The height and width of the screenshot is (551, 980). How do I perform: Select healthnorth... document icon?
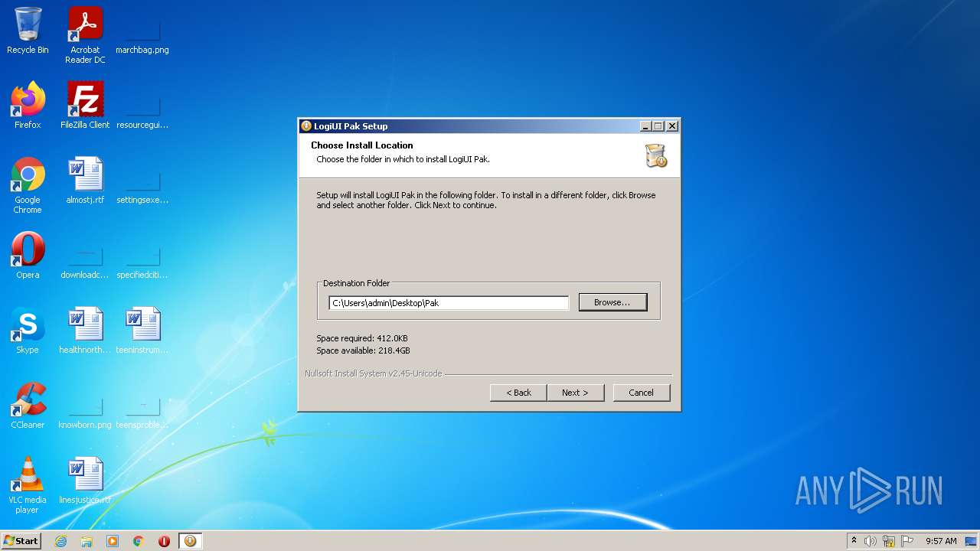pyautogui.click(x=85, y=331)
